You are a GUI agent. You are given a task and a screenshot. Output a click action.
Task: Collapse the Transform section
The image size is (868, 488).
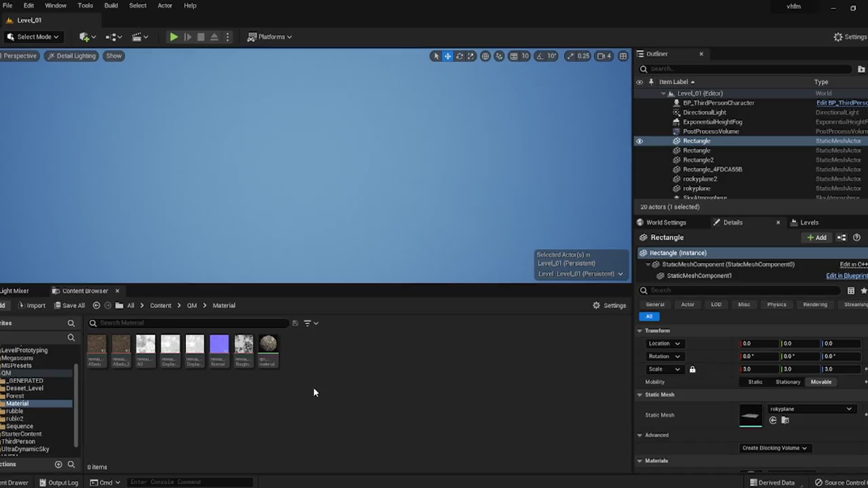[639, 331]
